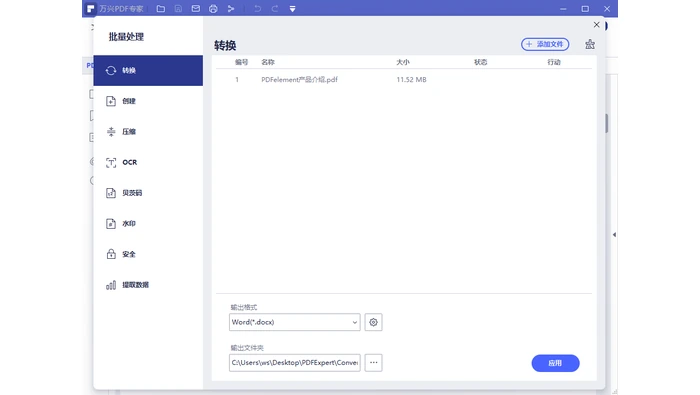Open the output format Word(*.docx) dropdown
This screenshot has width=700, height=395.
pyautogui.click(x=295, y=322)
